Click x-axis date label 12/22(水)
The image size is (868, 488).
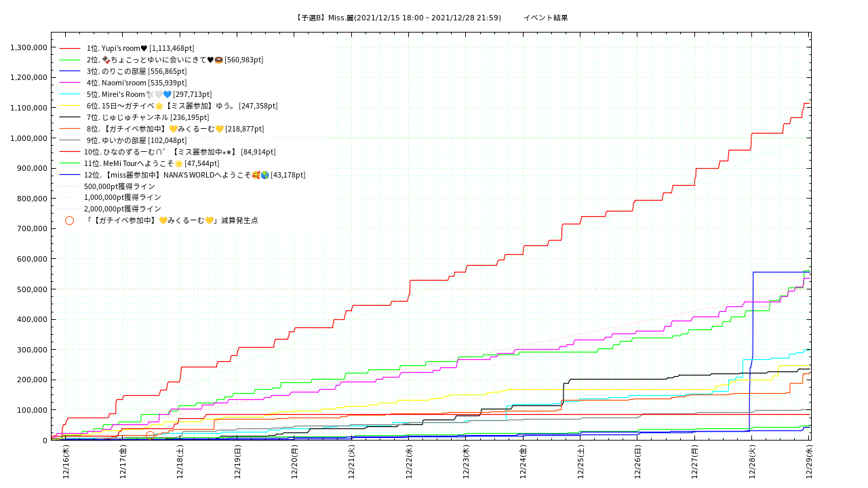(409, 462)
